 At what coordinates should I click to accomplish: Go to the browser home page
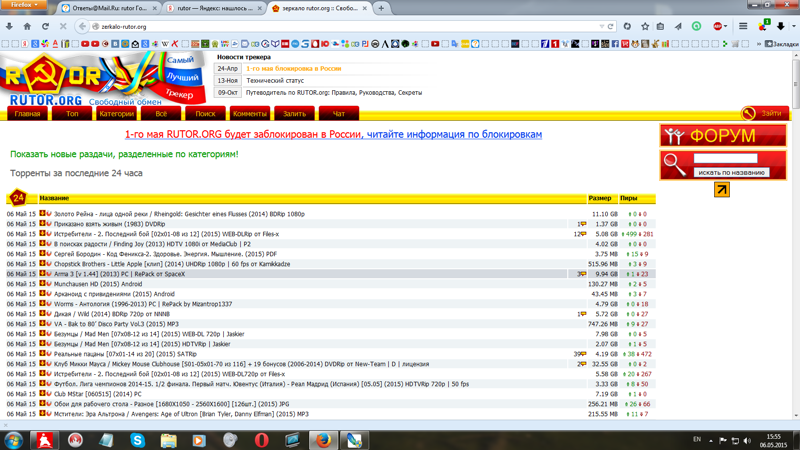[x=27, y=26]
